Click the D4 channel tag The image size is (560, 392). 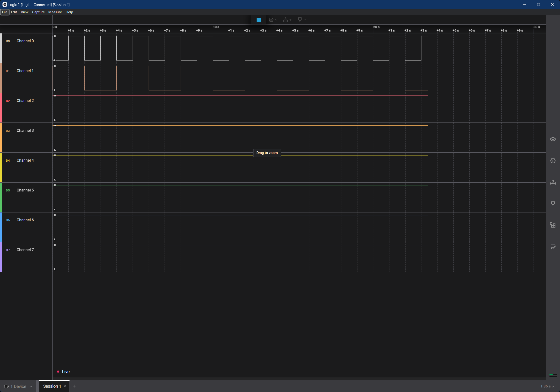pos(8,161)
